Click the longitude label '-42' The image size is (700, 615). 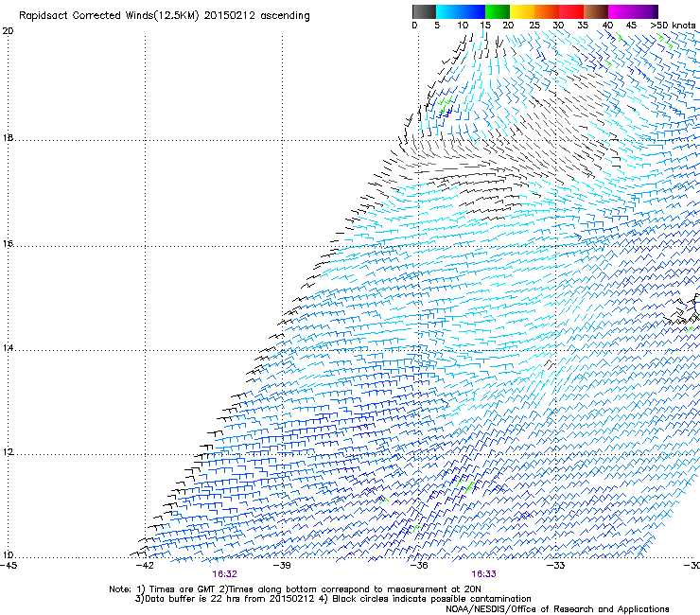click(145, 566)
